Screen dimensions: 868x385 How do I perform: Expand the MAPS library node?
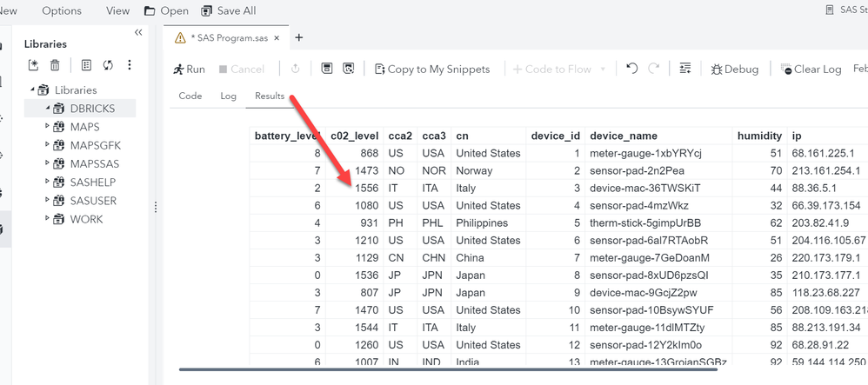click(x=48, y=127)
